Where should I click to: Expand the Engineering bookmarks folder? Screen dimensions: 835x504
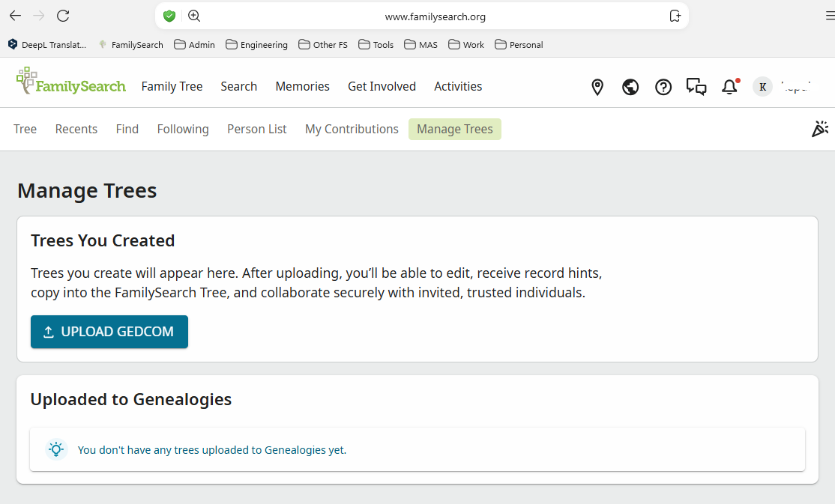pos(256,45)
